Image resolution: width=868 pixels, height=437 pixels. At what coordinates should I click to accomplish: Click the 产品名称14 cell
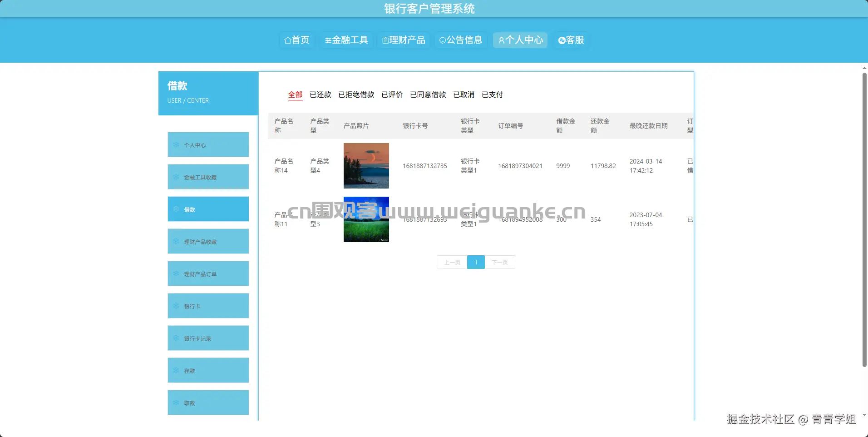[284, 166]
